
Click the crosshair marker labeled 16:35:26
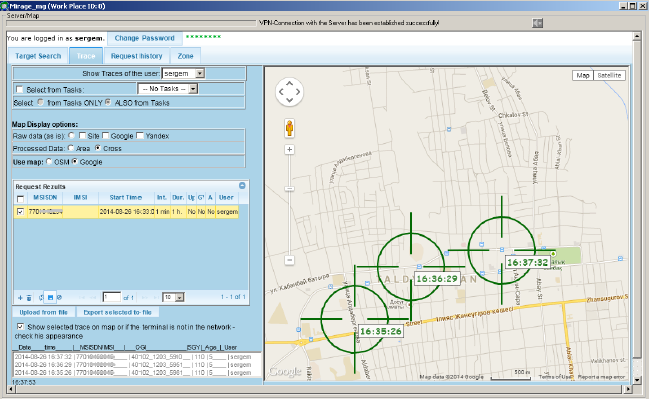[355, 319]
